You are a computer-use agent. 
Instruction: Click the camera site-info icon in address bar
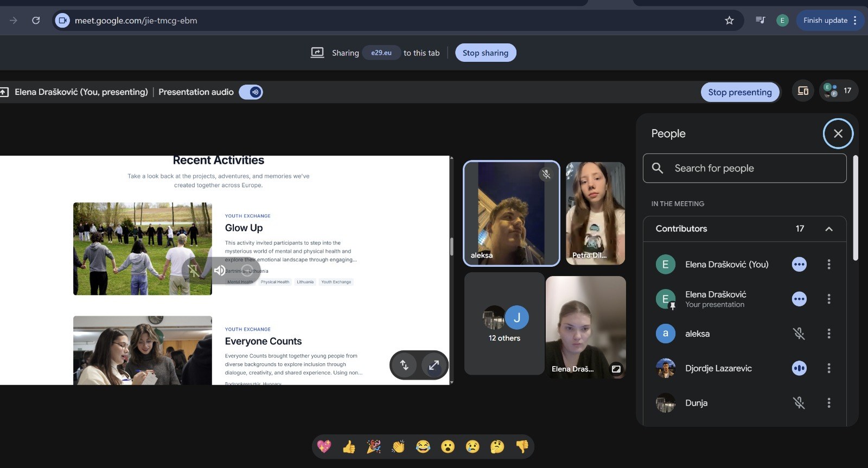[x=62, y=21]
